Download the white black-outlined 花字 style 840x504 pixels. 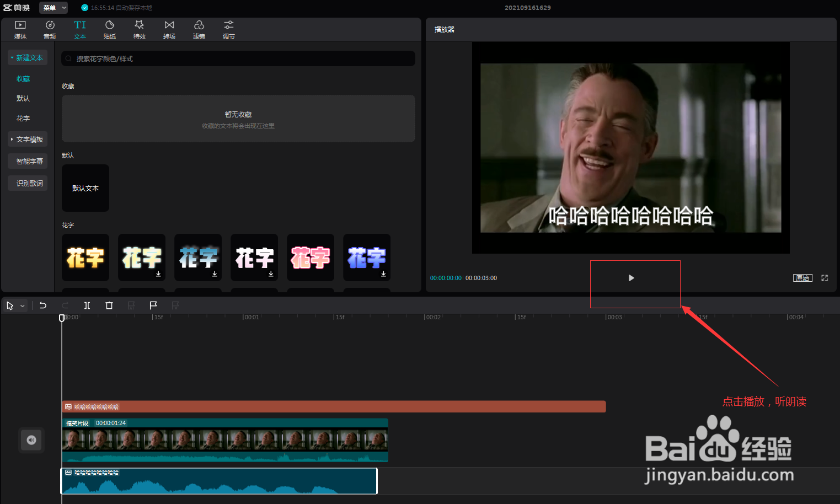point(271,274)
